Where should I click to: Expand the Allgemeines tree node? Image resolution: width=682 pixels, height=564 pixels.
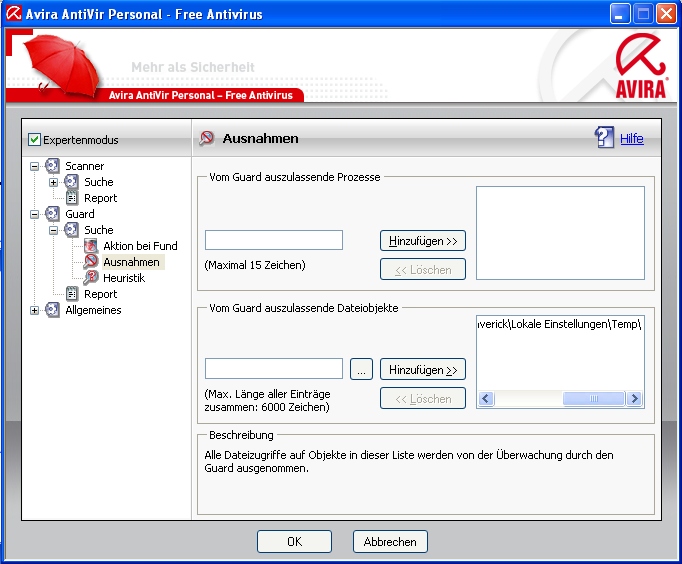pos(34,310)
